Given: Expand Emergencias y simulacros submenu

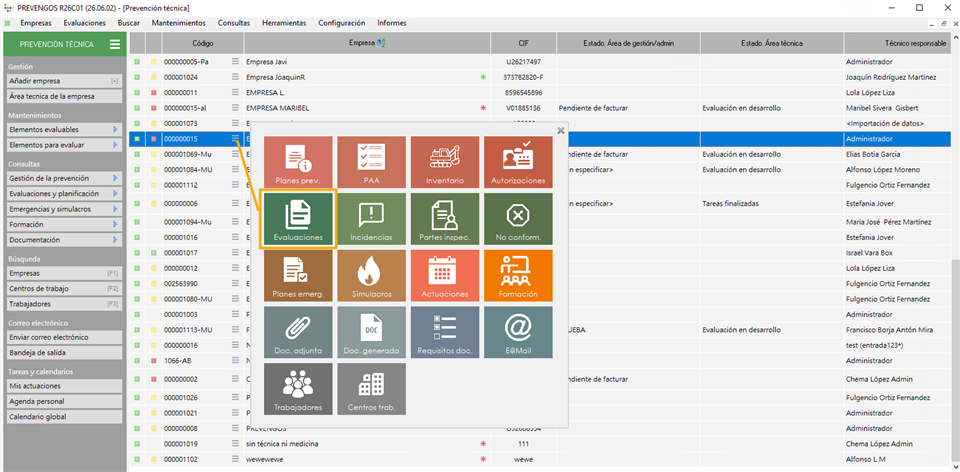Looking at the screenshot, I should pyautogui.click(x=114, y=209).
